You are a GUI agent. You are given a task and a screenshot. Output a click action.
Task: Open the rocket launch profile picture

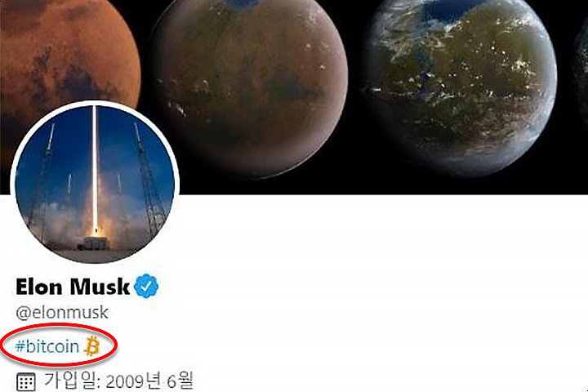pyautogui.click(x=95, y=181)
